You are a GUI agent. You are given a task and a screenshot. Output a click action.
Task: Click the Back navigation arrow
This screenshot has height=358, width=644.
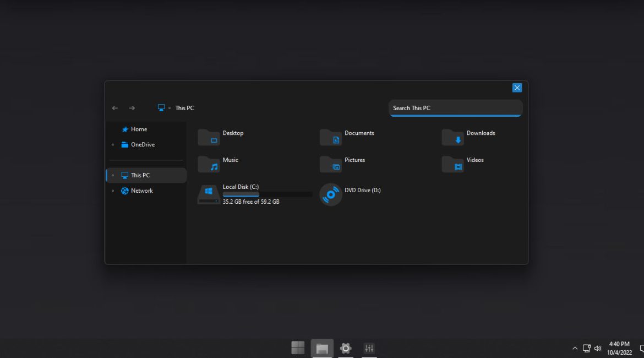click(114, 108)
